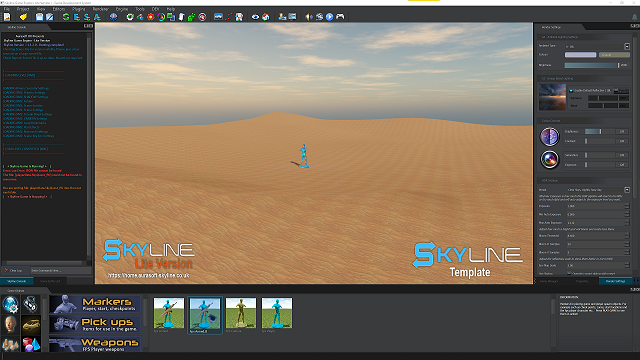640x360 pixels.
Task: Open the Tools menu
Action: [140, 9]
